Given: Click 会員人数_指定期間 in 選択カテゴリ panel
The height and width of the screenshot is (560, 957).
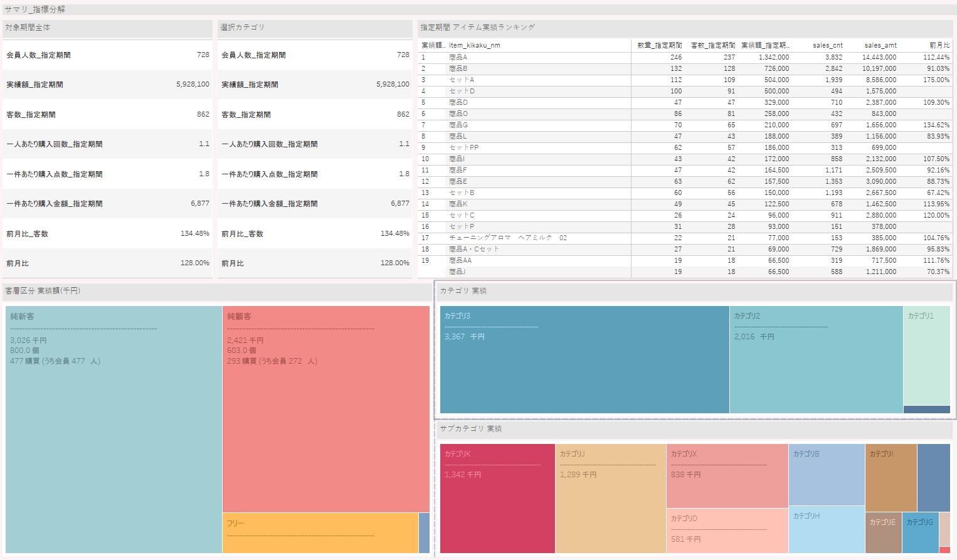Looking at the screenshot, I should (x=253, y=55).
